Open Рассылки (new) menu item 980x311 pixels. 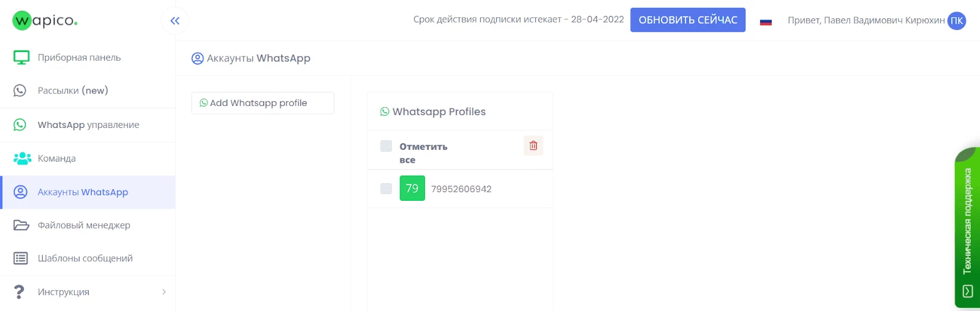(x=88, y=91)
